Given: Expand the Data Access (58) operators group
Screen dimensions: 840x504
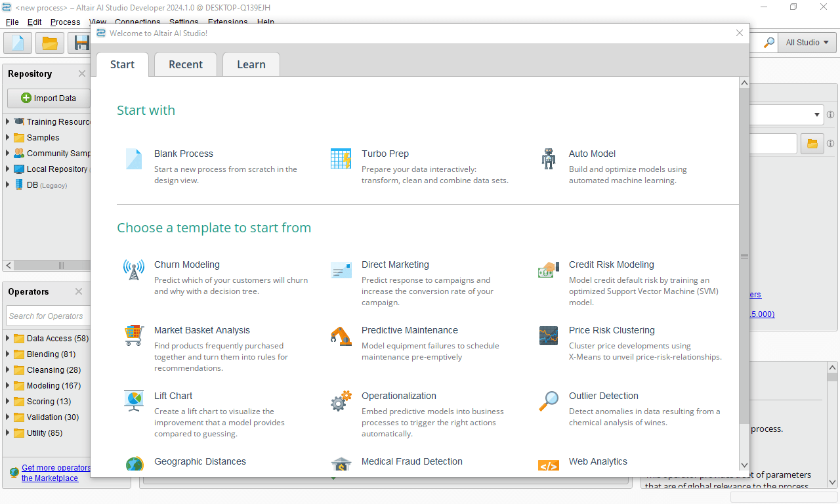Looking at the screenshot, I should click(x=8, y=338).
